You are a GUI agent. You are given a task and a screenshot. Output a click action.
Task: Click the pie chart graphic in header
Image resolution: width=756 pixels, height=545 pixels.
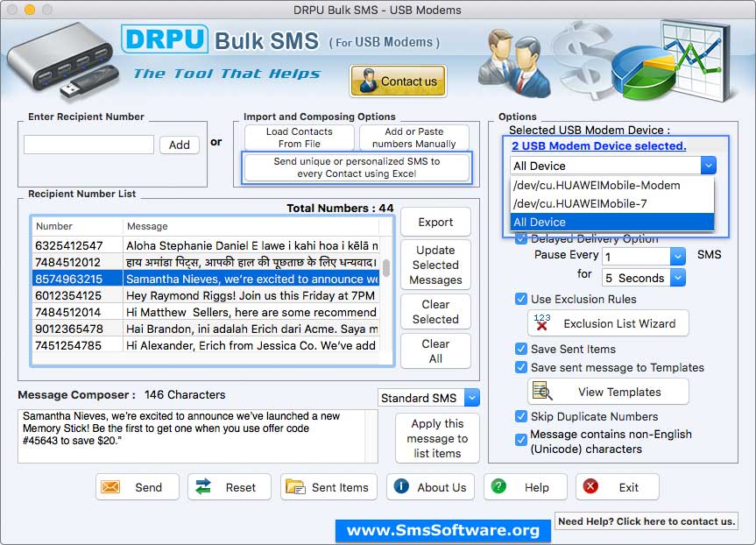tap(644, 73)
